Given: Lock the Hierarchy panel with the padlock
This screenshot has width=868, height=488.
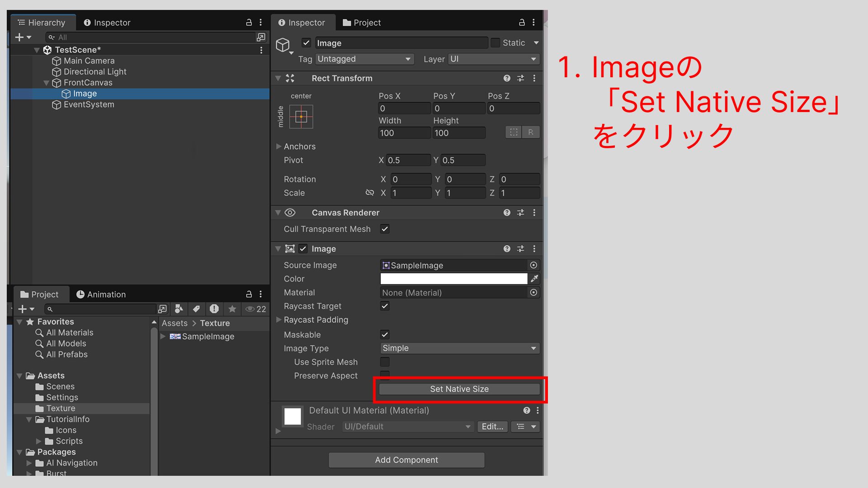Looking at the screenshot, I should (249, 22).
